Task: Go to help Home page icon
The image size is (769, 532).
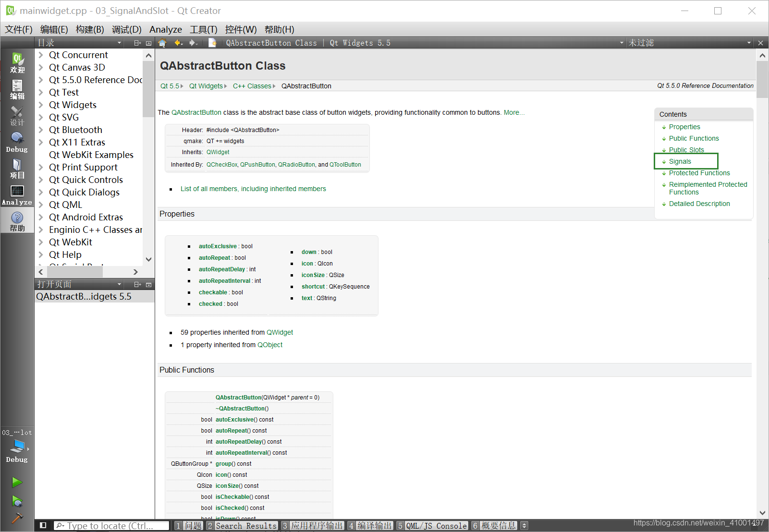Action: 162,43
